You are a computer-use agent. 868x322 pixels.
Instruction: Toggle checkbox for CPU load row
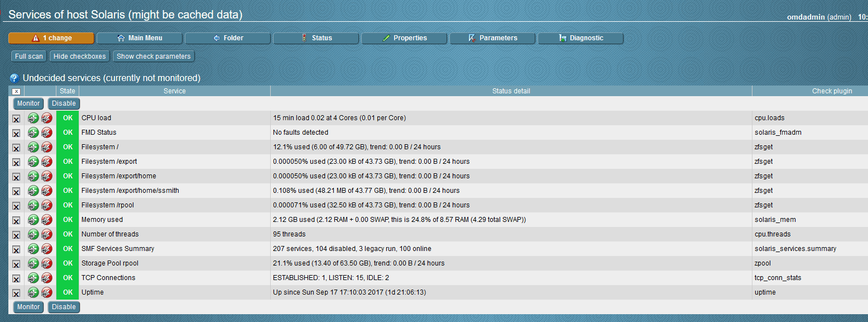point(16,119)
